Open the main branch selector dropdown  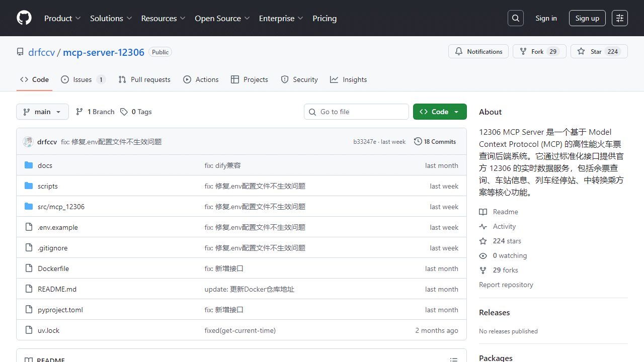tap(43, 112)
